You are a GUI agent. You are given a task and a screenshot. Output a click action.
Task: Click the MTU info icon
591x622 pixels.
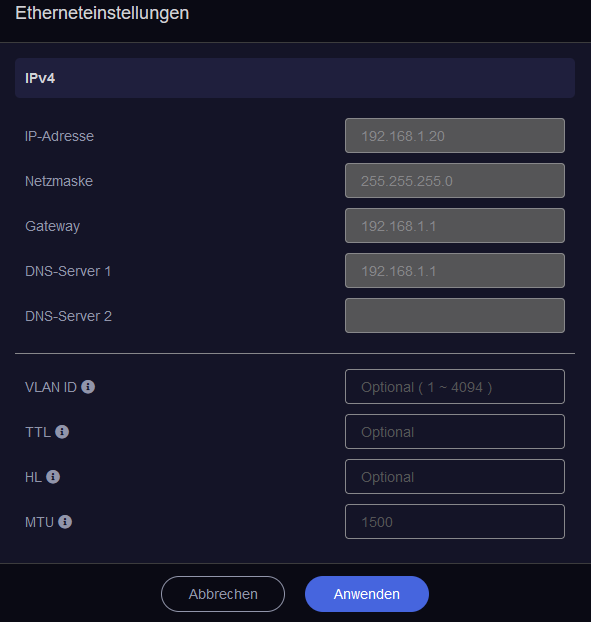pyautogui.click(x=65, y=522)
